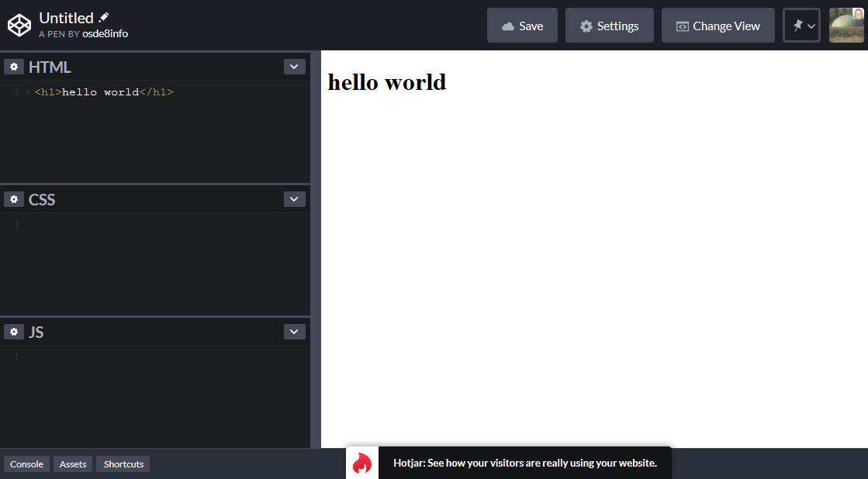Open JS editor settings gear

[14, 332]
